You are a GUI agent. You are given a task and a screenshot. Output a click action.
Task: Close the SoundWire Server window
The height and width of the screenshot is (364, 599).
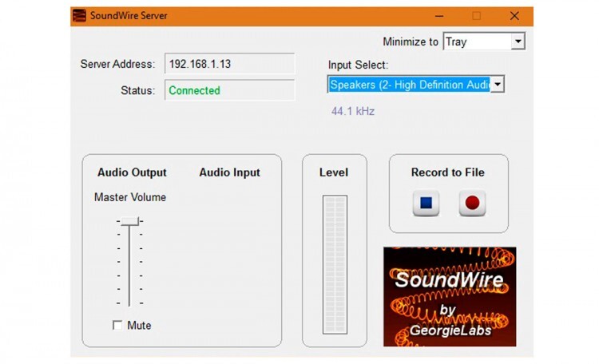(x=514, y=16)
